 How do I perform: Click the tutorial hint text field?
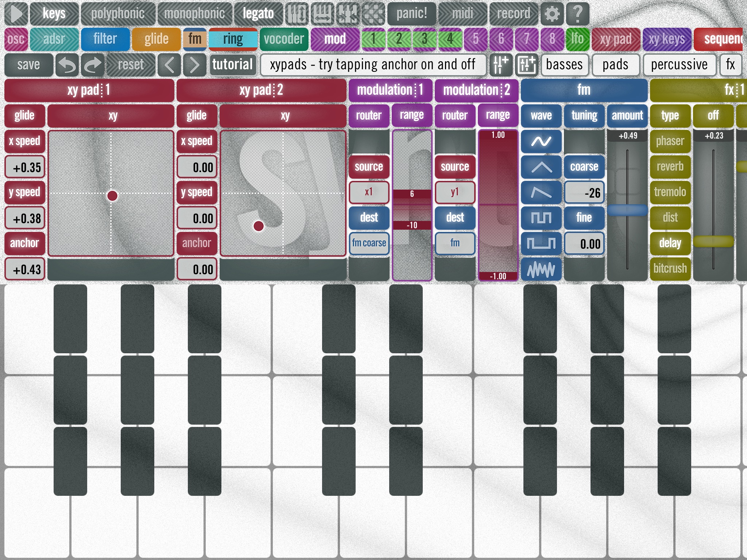(x=374, y=64)
